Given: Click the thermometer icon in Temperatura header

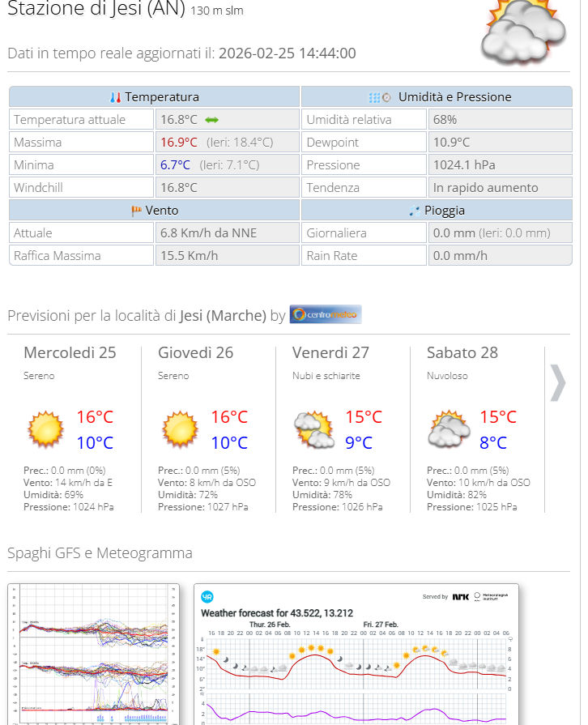Looking at the screenshot, I should click(x=115, y=97).
